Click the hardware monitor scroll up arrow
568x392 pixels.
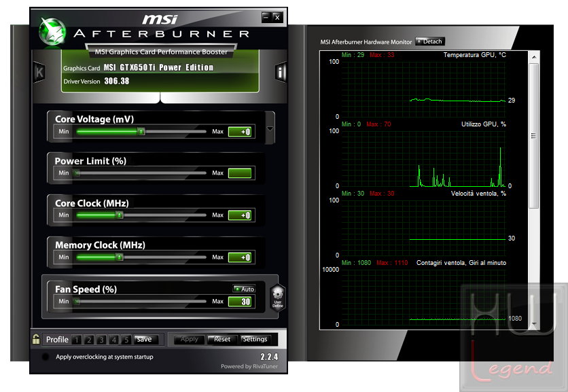click(x=534, y=57)
